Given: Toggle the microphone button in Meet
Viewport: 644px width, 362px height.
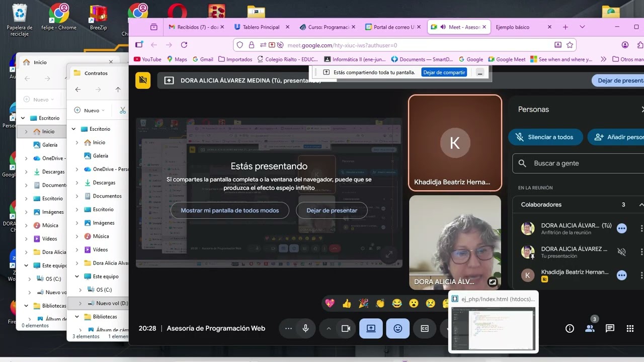Looking at the screenshot, I should (x=305, y=328).
